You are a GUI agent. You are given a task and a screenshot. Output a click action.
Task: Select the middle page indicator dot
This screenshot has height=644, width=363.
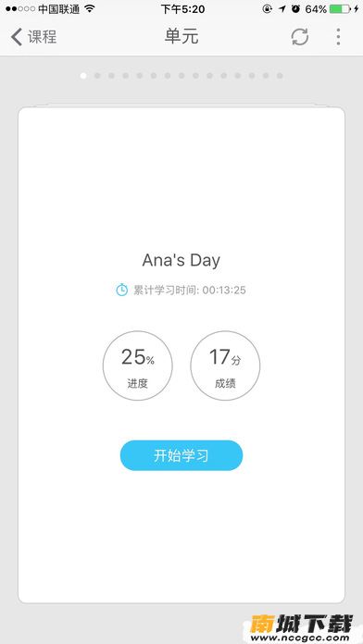[181, 76]
